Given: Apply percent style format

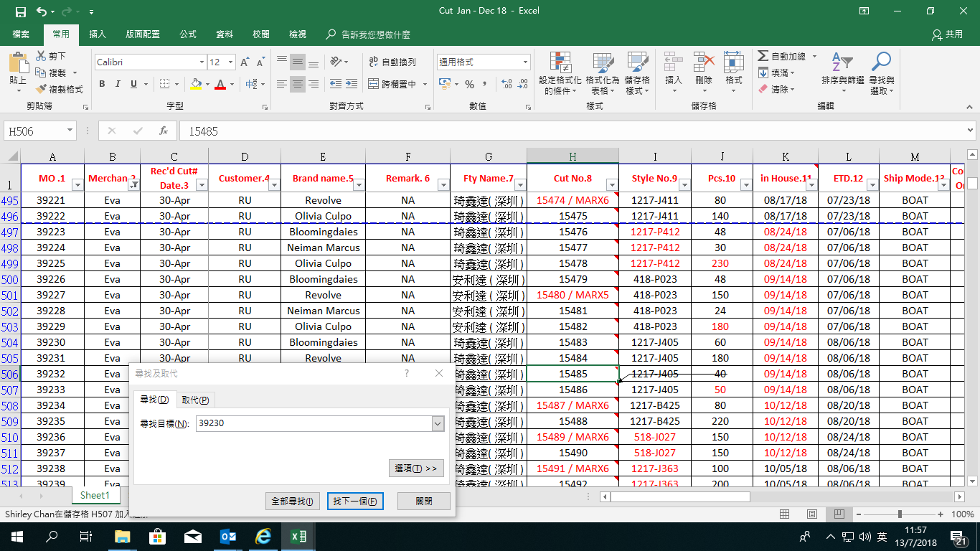Looking at the screenshot, I should pos(469,84).
